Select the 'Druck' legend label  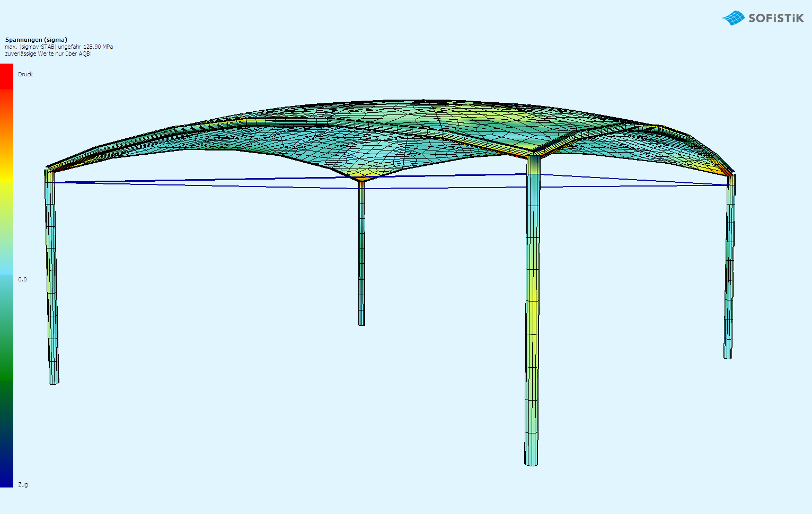click(25, 74)
